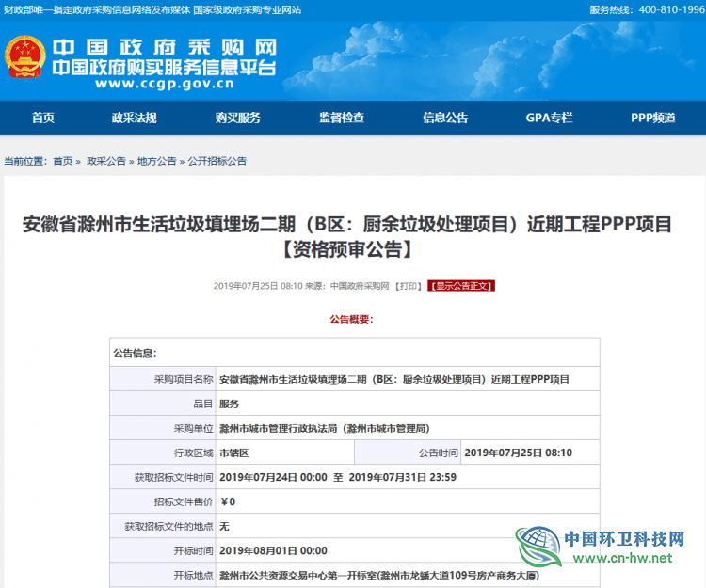Open the 信息公告 navigation tab
The image size is (706, 588).
tap(445, 118)
